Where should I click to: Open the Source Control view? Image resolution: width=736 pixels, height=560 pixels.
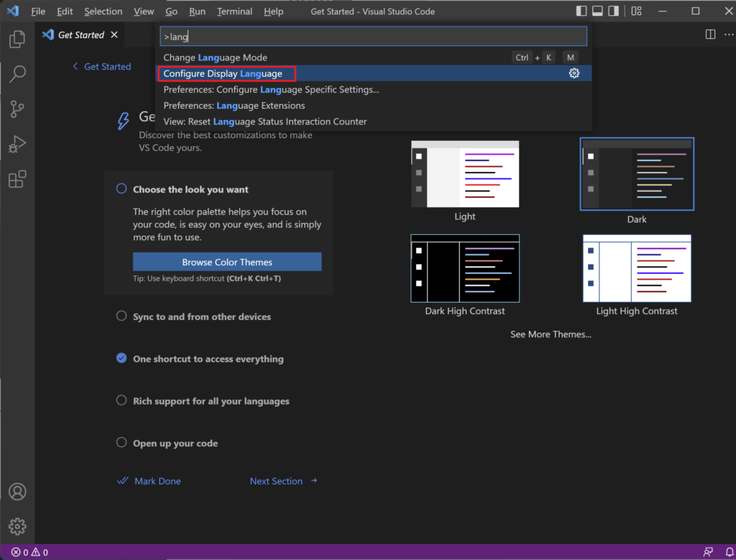tap(17, 109)
